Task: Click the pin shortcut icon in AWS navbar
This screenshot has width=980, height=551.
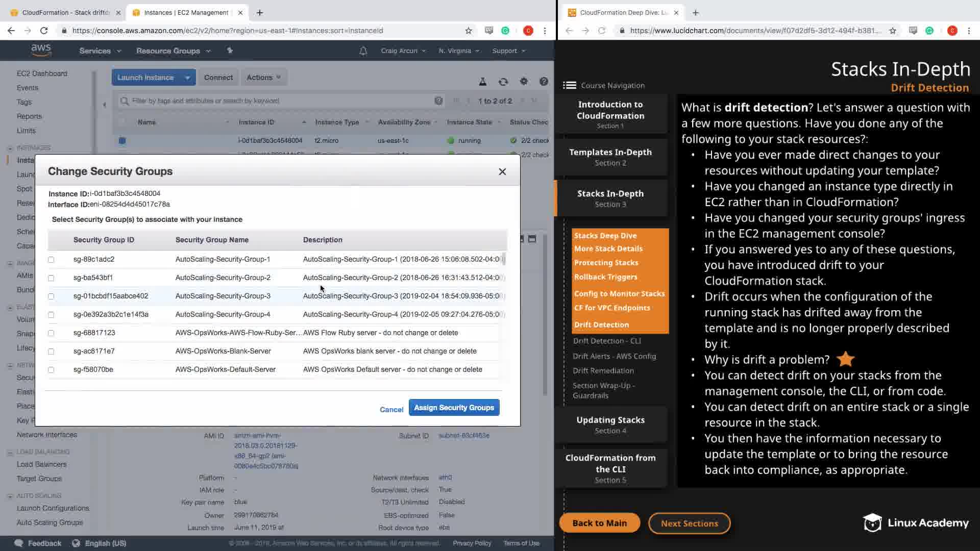Action: [230, 51]
